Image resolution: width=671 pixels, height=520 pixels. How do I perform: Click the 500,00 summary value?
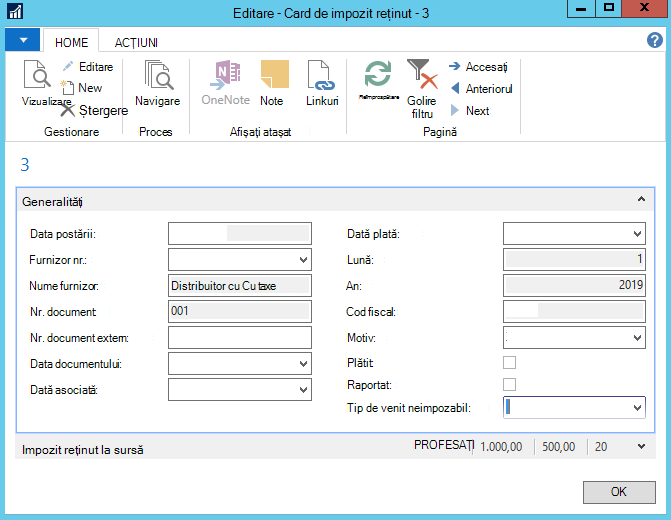point(558,447)
